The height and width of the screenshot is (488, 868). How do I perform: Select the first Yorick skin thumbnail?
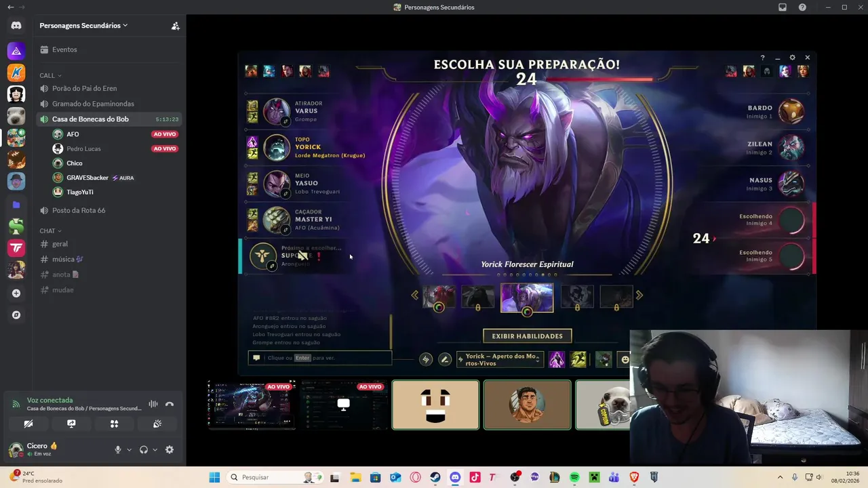pyautogui.click(x=439, y=296)
